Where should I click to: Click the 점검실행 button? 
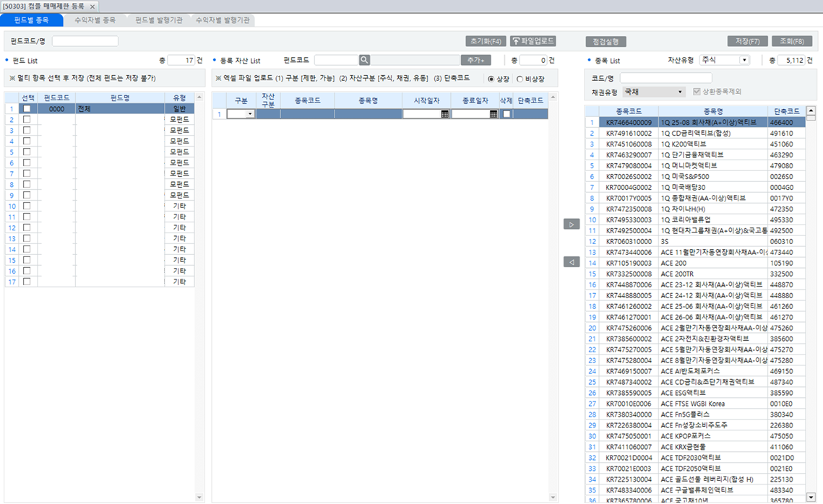(x=606, y=41)
